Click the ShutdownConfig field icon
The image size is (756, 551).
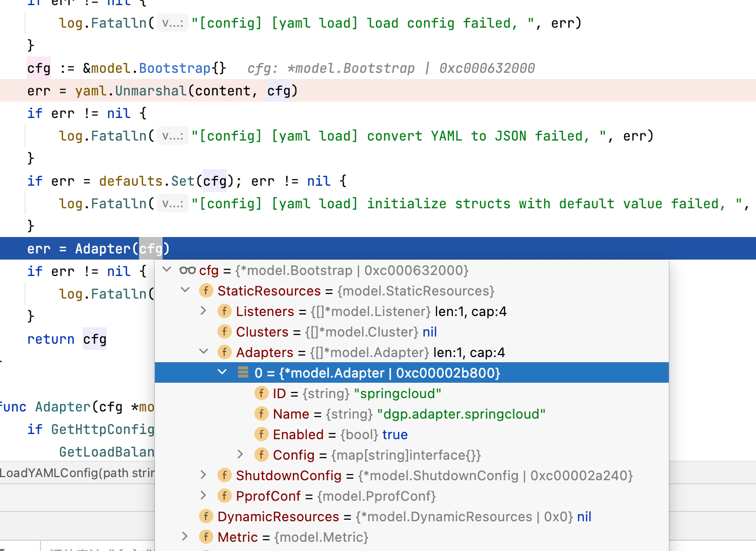(x=225, y=476)
